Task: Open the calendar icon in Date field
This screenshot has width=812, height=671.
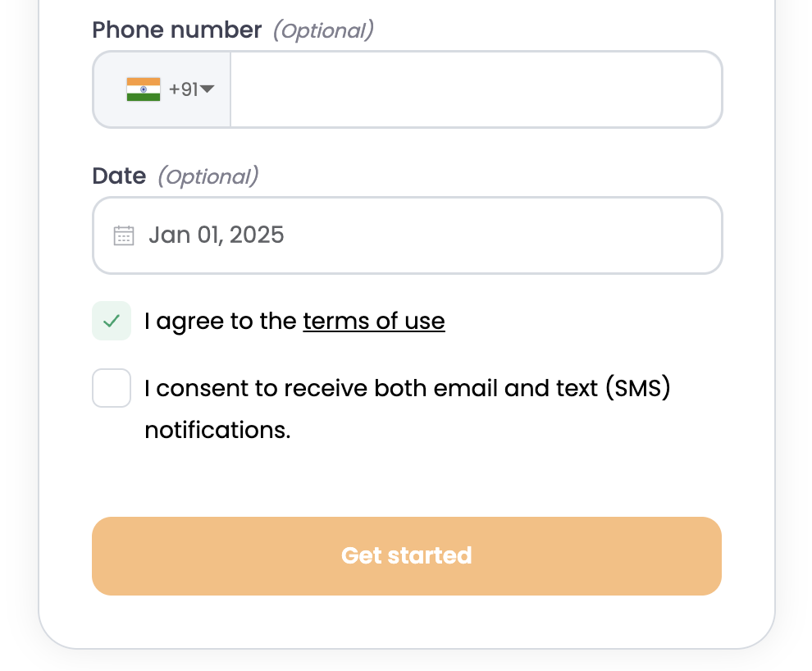Action: tap(124, 235)
